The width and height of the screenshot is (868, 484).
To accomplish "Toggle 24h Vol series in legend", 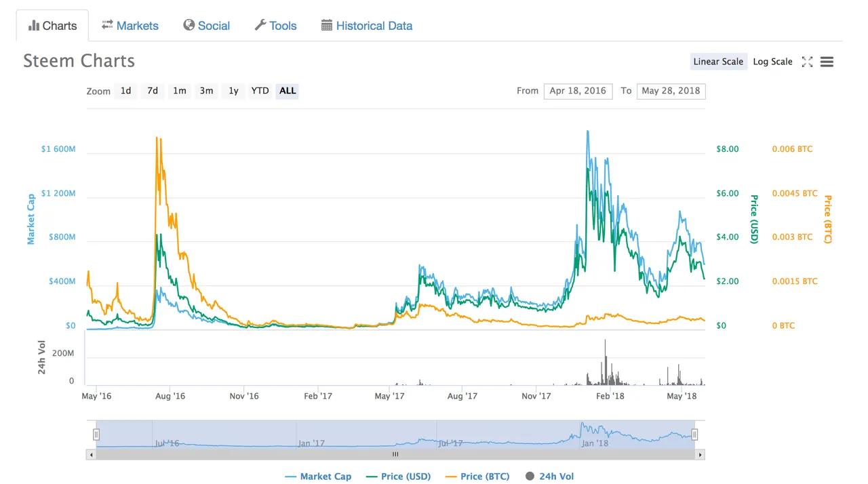I will coord(550,477).
